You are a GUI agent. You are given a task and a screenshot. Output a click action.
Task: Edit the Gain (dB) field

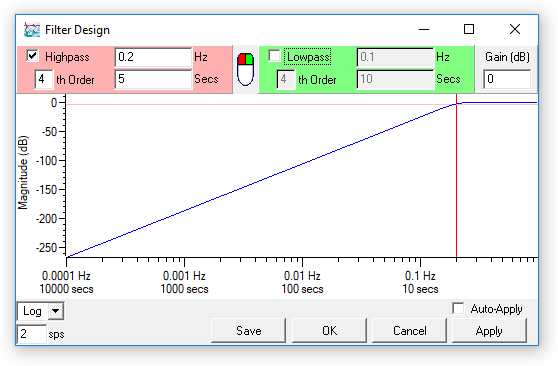507,79
